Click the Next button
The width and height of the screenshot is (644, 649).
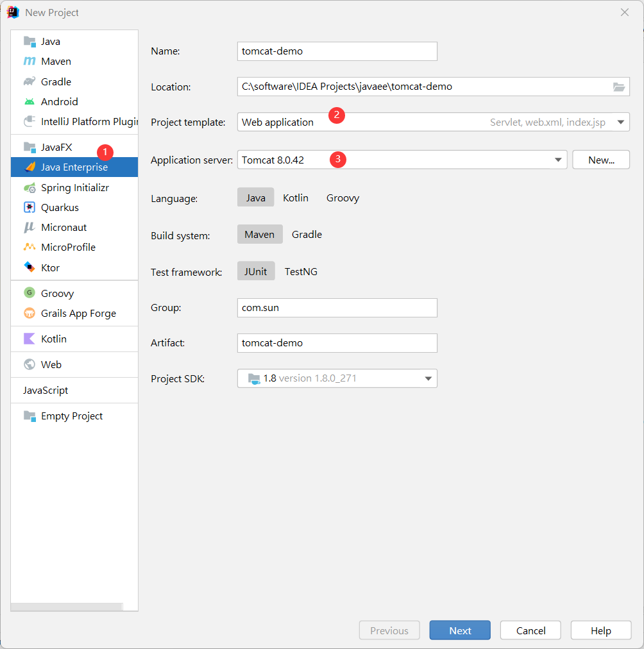click(x=460, y=630)
